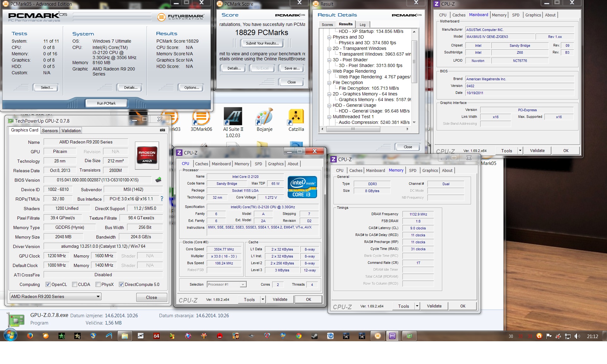607x364 pixels.
Task: Click Submit Your Results button
Action: 262,43
